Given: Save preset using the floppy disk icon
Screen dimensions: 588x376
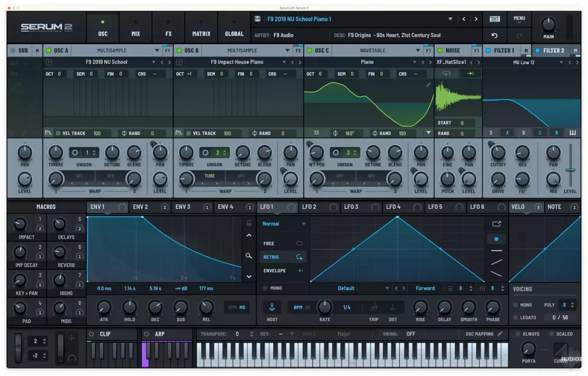Looking at the screenshot, I should click(x=258, y=19).
